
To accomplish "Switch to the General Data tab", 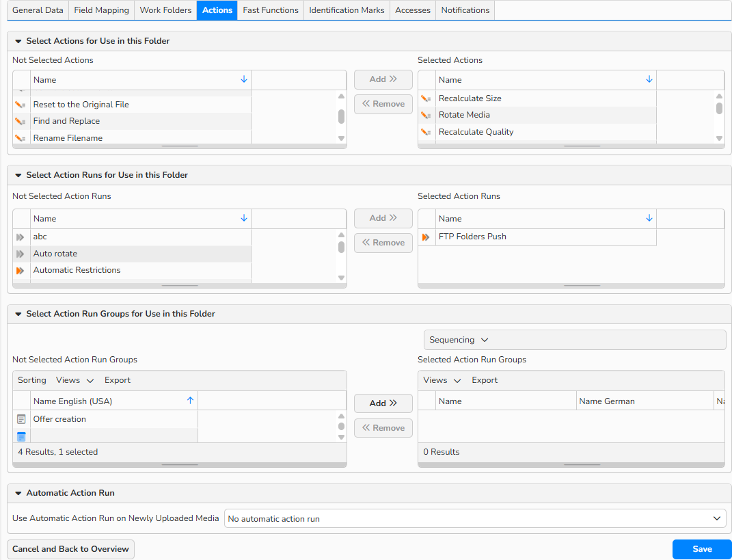I will [x=38, y=10].
